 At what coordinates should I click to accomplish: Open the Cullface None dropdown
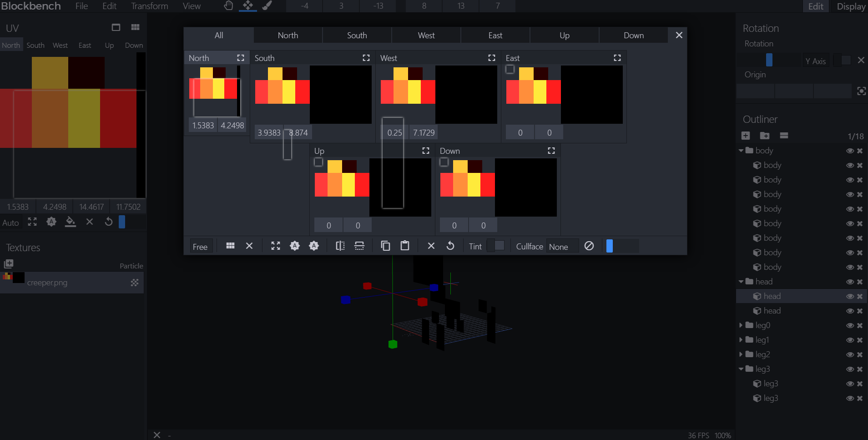562,246
